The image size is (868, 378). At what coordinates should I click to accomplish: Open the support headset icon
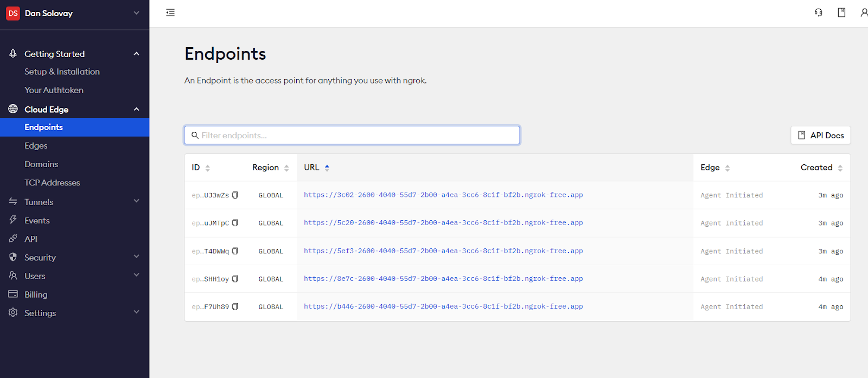(819, 12)
